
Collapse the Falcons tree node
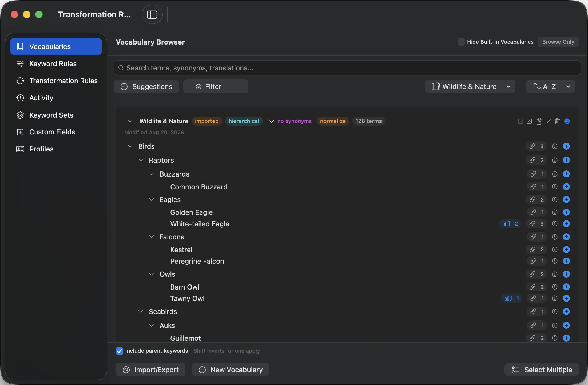point(152,237)
